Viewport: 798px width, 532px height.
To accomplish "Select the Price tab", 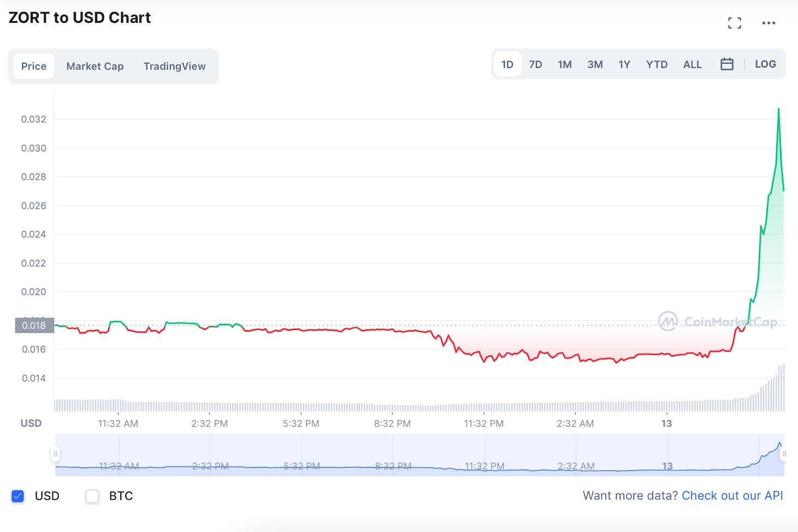I will [34, 66].
